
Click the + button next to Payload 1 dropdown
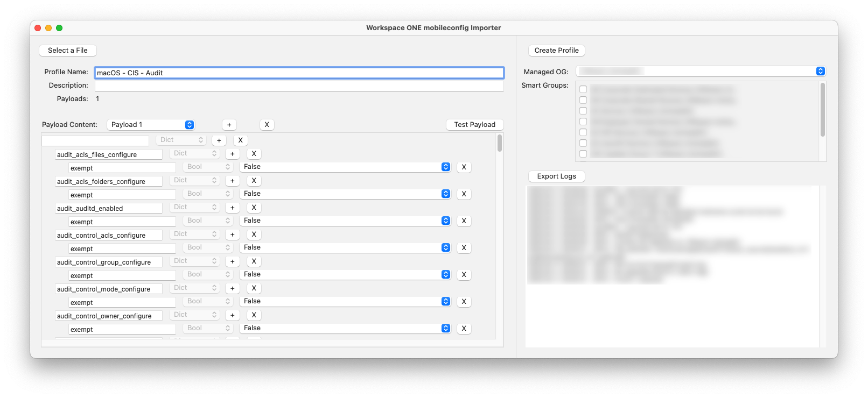coord(229,125)
